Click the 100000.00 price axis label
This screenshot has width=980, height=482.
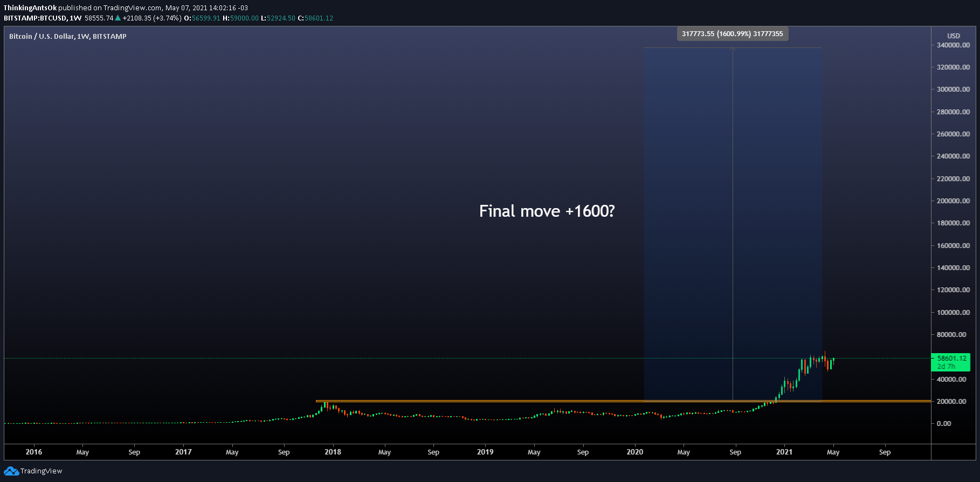(x=953, y=313)
